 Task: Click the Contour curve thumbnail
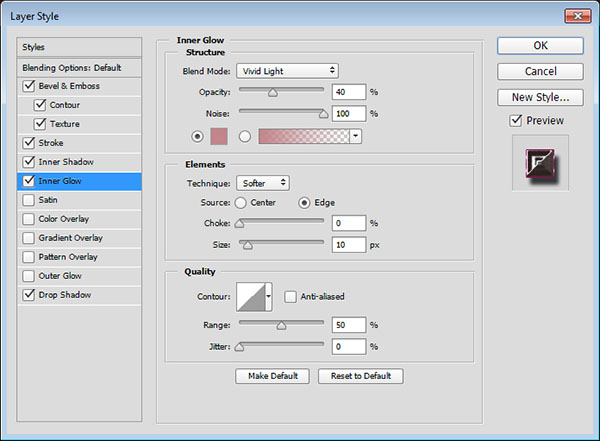tap(250, 296)
